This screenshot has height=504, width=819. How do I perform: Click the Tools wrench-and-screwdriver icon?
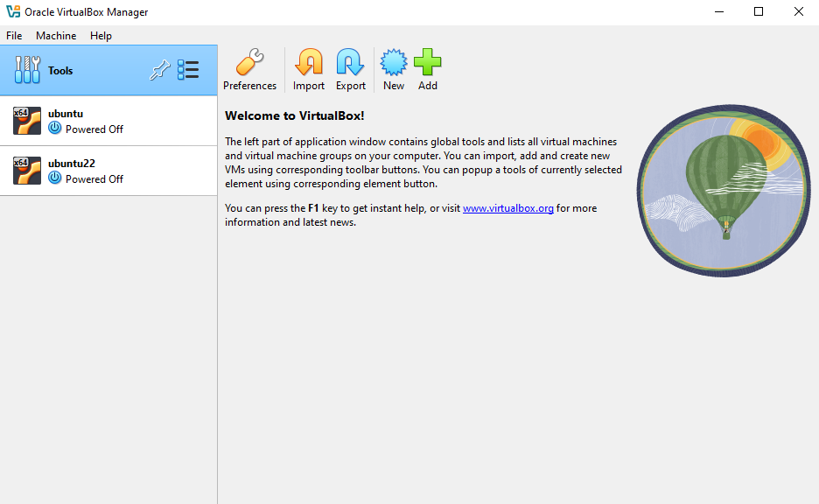27,71
